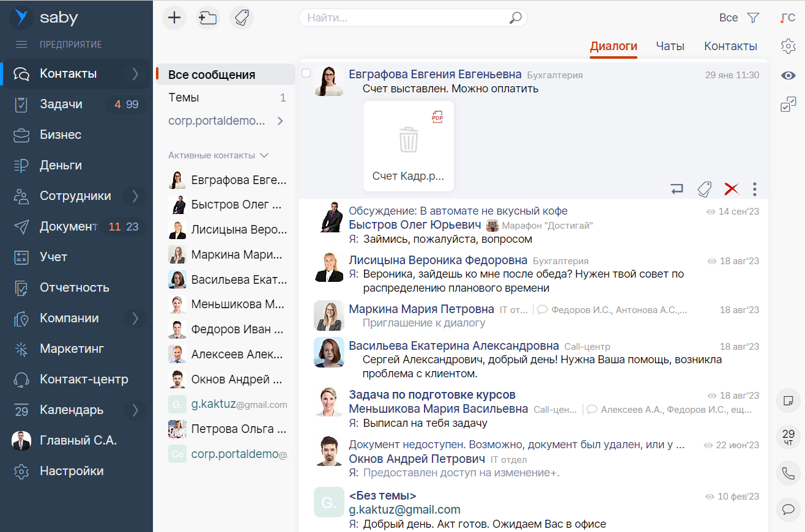This screenshot has height=532, width=805.
Task: Open the Темы folder in message list
Action: click(184, 98)
